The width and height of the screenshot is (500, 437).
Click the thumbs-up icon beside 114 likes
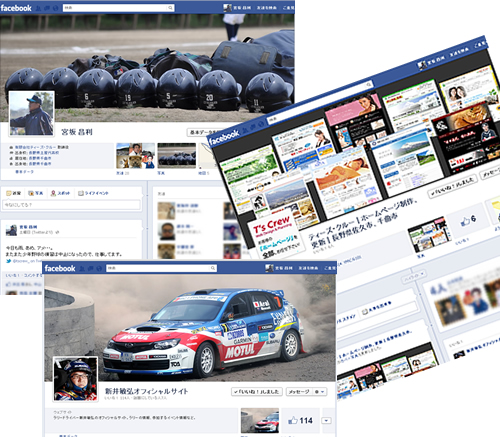(293, 420)
